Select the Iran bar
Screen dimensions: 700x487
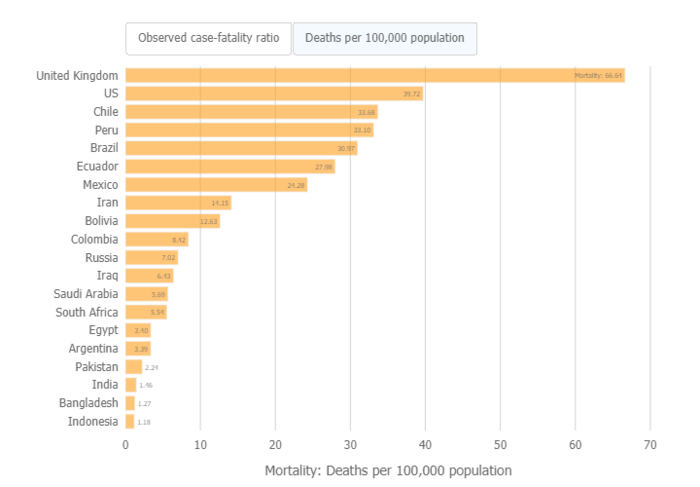point(178,203)
